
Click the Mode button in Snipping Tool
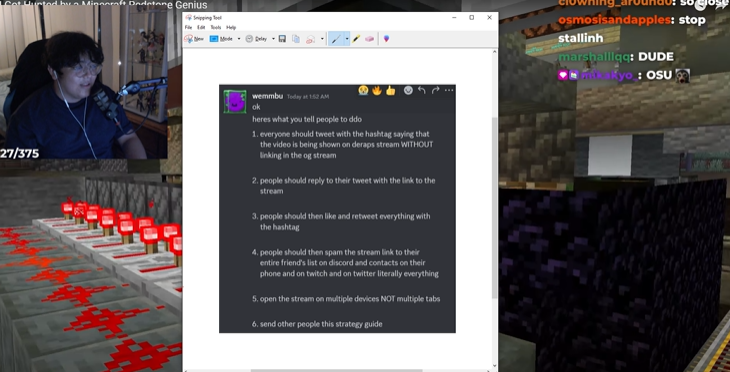pos(221,39)
